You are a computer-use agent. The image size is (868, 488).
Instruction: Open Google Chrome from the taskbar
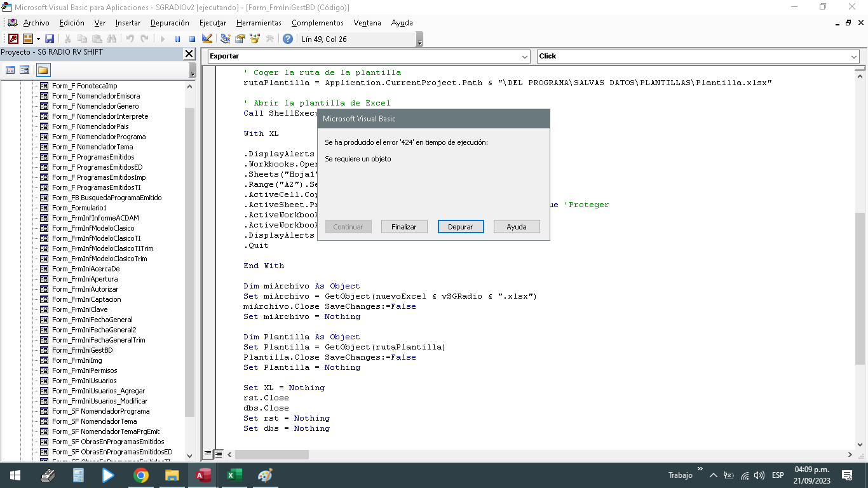tap(141, 475)
